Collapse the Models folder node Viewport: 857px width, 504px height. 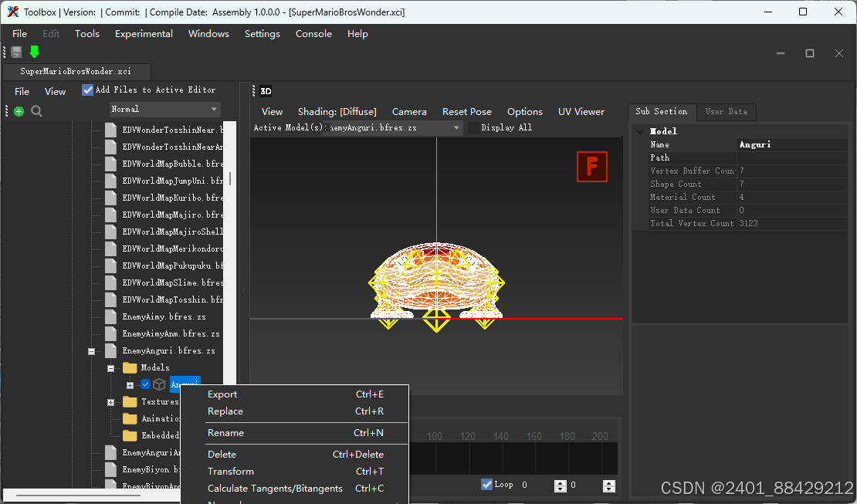(111, 368)
